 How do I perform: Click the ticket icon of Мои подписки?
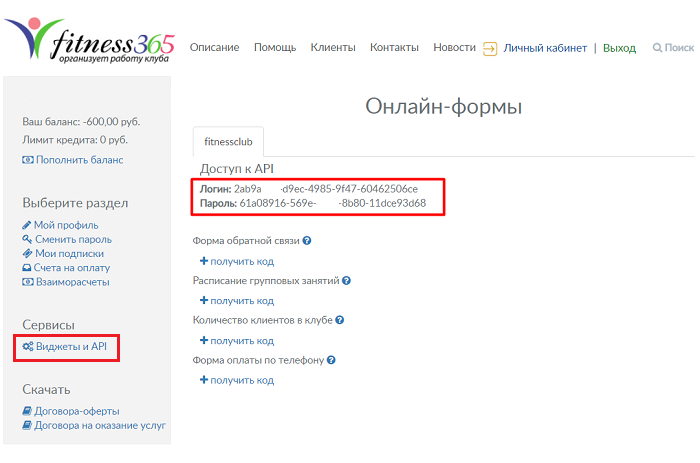pyautogui.click(x=27, y=254)
